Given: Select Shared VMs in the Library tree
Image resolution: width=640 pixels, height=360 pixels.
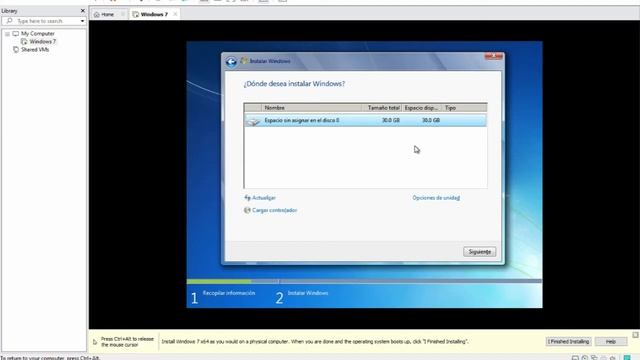Looking at the screenshot, I should pyautogui.click(x=35, y=50).
